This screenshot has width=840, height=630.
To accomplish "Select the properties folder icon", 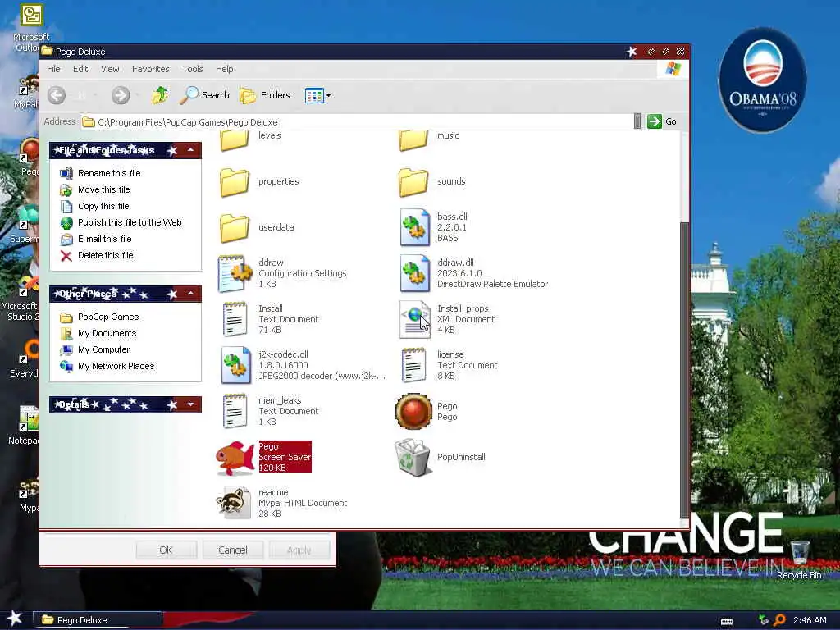I will (x=235, y=181).
